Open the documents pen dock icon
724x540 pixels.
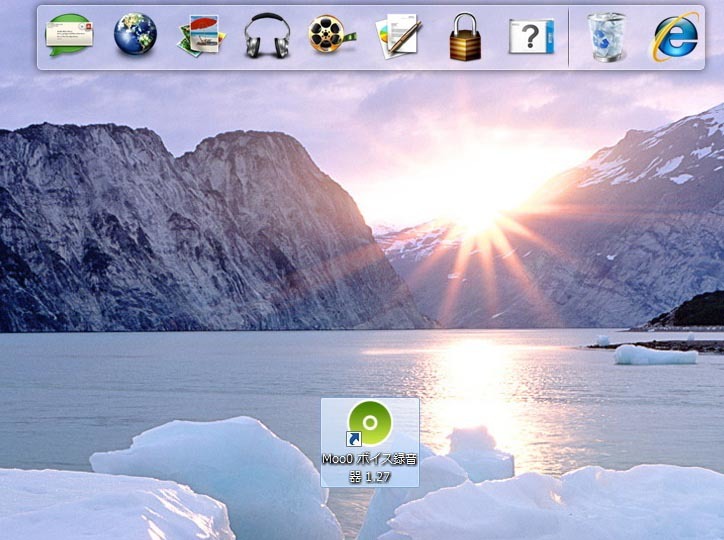(399, 37)
